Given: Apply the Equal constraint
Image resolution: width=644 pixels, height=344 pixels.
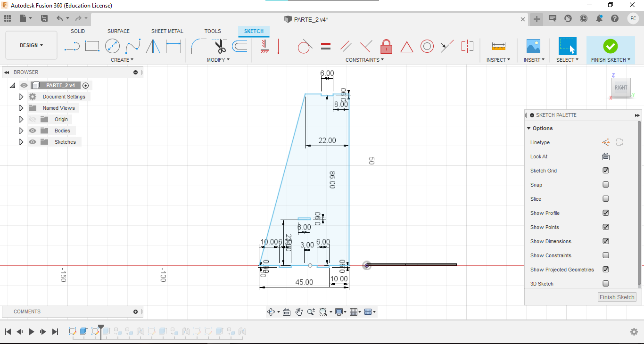Looking at the screenshot, I should [325, 46].
